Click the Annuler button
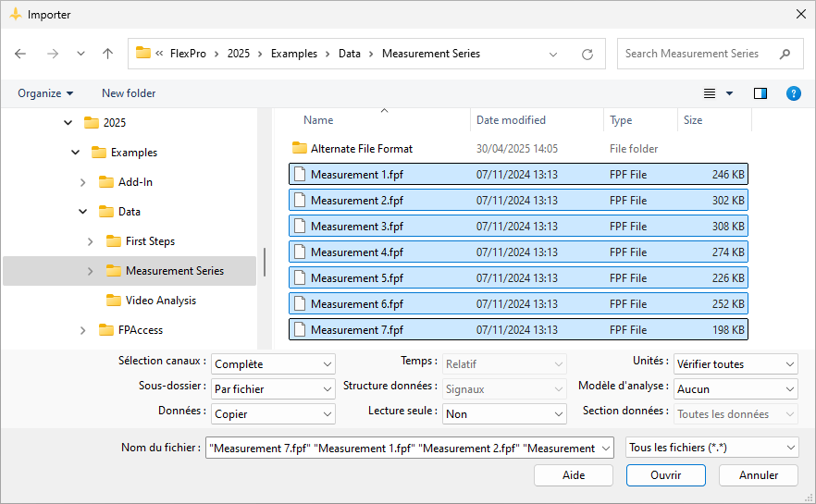The width and height of the screenshot is (816, 504). [759, 474]
